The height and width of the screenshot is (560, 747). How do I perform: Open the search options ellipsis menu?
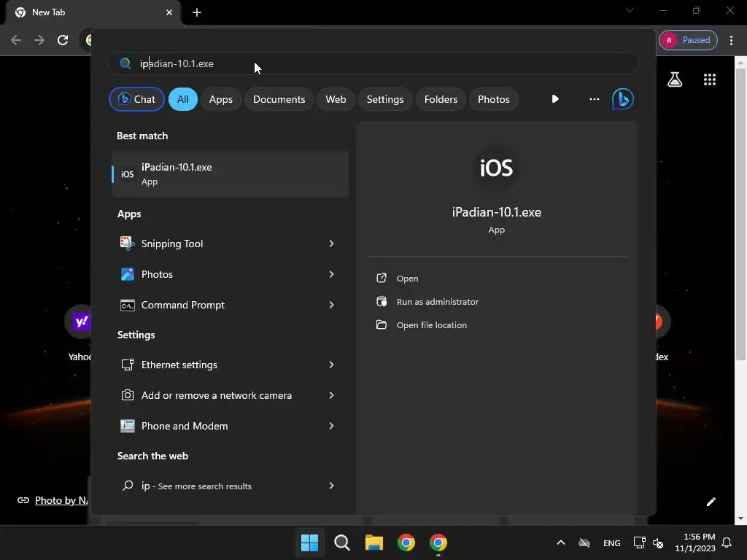594,99
